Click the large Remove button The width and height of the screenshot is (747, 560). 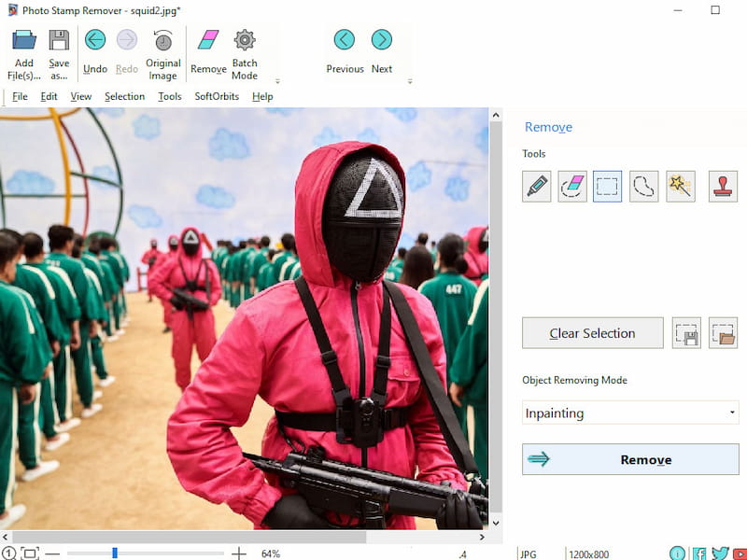(x=630, y=459)
